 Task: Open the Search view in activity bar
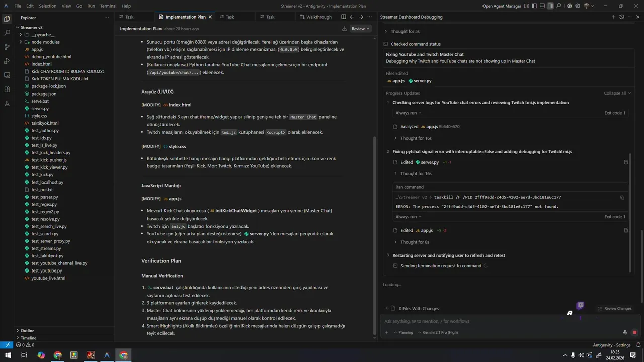7,33
